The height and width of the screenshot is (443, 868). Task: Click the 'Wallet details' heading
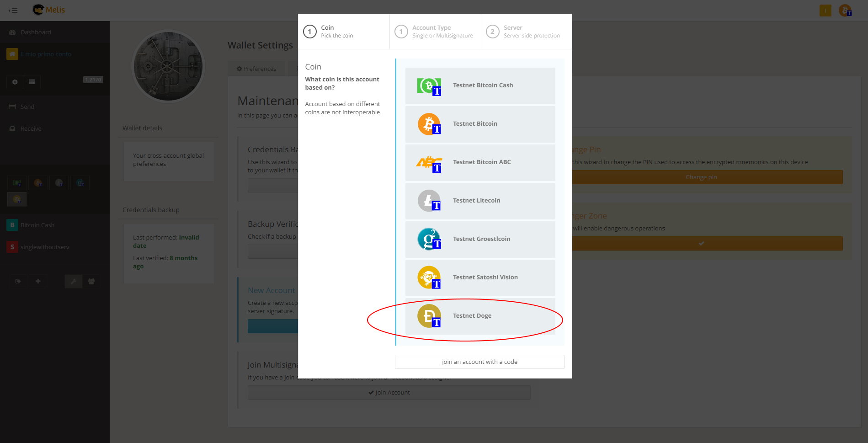[142, 128]
